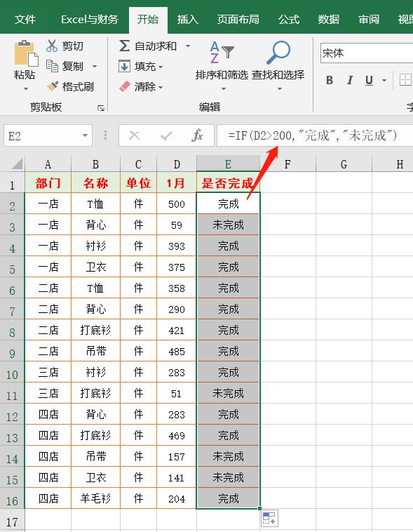Click the formula bar Cancel X

click(134, 135)
